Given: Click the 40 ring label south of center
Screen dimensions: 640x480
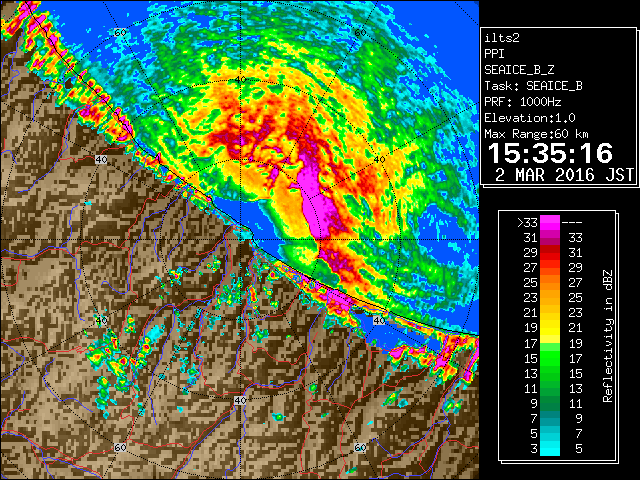Looking at the screenshot, I should pyautogui.click(x=240, y=400).
